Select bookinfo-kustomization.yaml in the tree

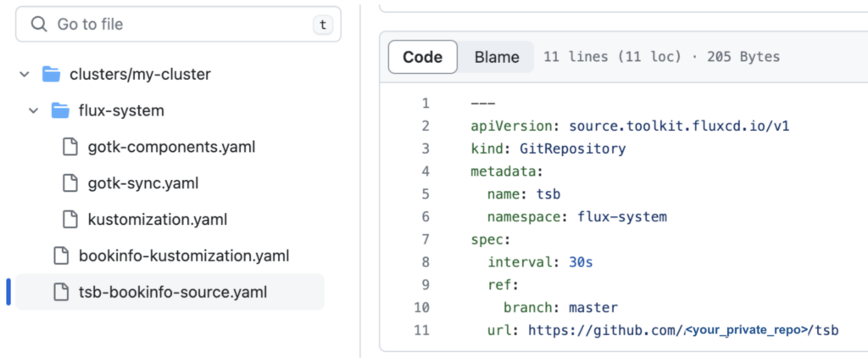click(183, 255)
